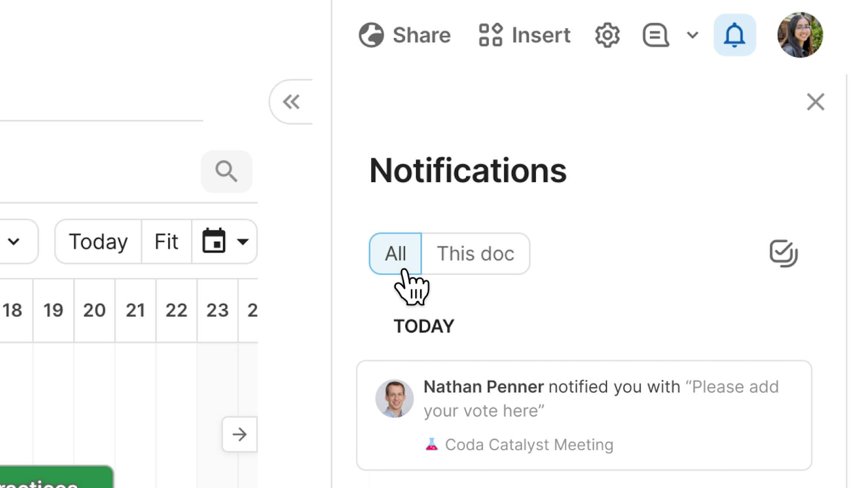
Task: Click the search magnifier icon
Action: (226, 171)
